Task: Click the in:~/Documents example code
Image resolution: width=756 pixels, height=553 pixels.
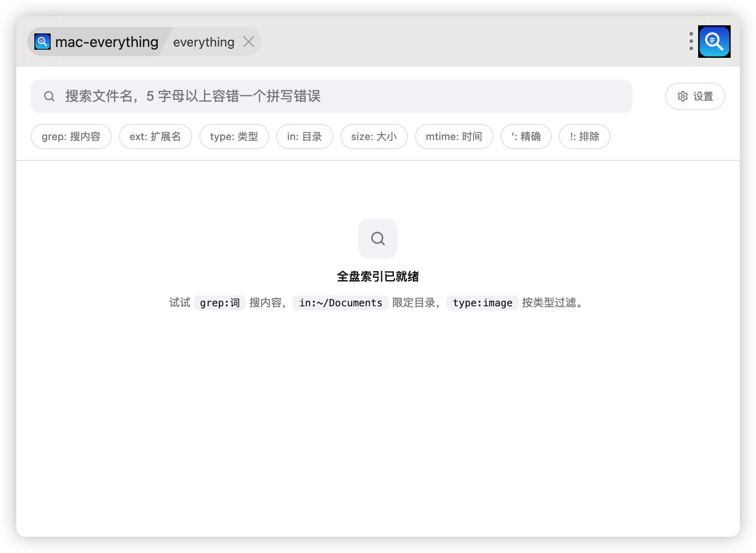Action: click(x=341, y=303)
